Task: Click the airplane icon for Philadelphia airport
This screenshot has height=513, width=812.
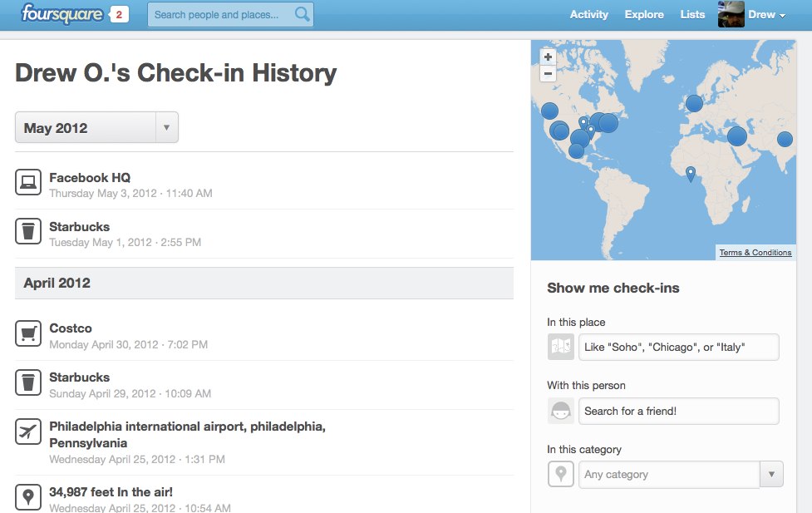Action: click(28, 432)
